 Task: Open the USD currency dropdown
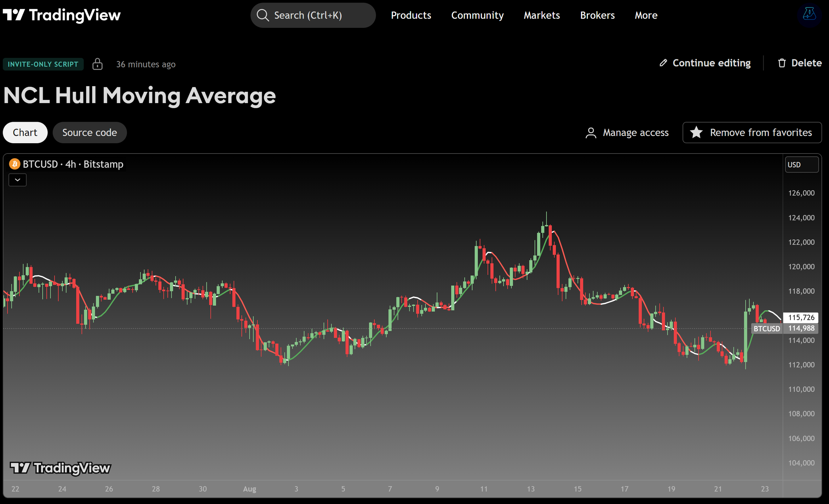tap(801, 164)
